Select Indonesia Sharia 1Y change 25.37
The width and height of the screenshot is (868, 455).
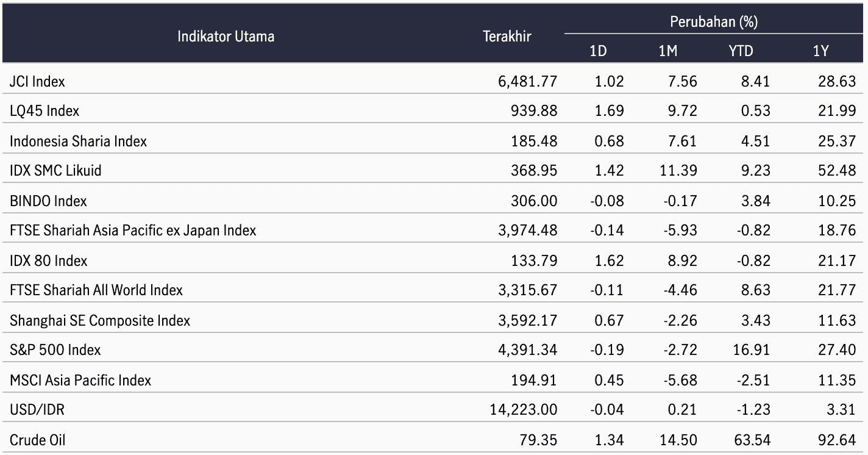click(837, 141)
